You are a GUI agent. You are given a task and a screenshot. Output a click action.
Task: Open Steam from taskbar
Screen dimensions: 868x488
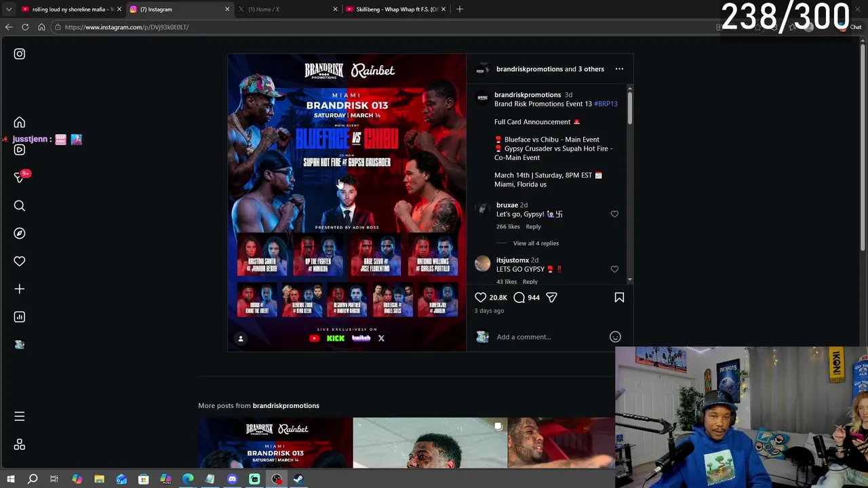pos(298,479)
